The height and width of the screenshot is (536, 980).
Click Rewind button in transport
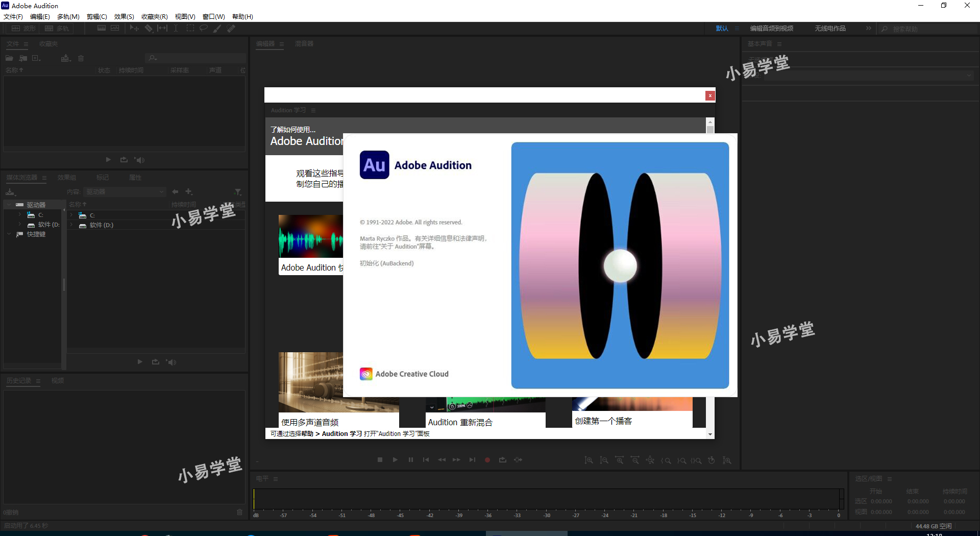(442, 460)
